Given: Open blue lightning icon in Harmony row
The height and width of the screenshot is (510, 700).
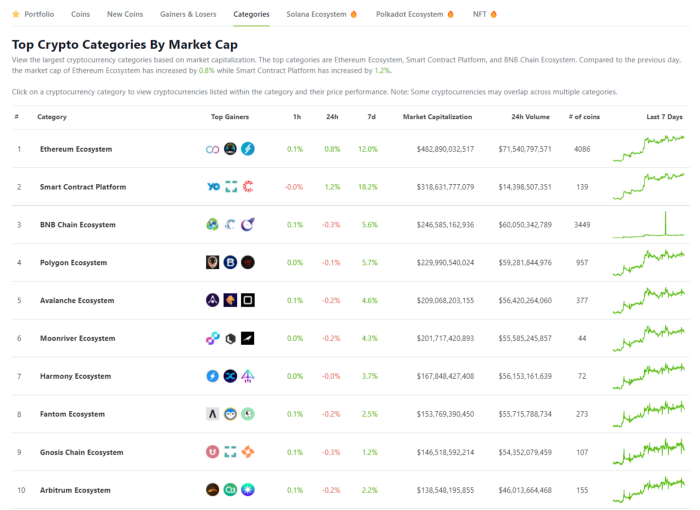Looking at the screenshot, I should tap(212, 376).
